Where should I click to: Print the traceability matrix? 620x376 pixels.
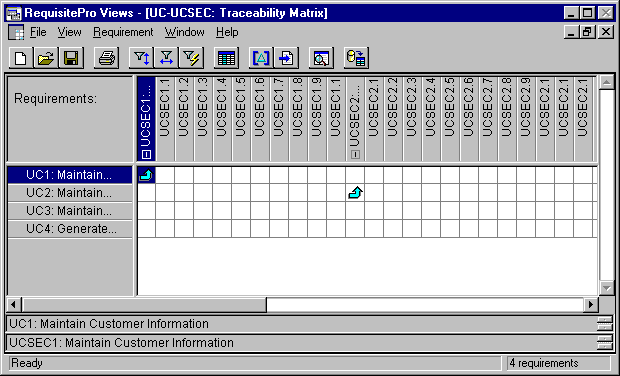[x=107, y=59]
